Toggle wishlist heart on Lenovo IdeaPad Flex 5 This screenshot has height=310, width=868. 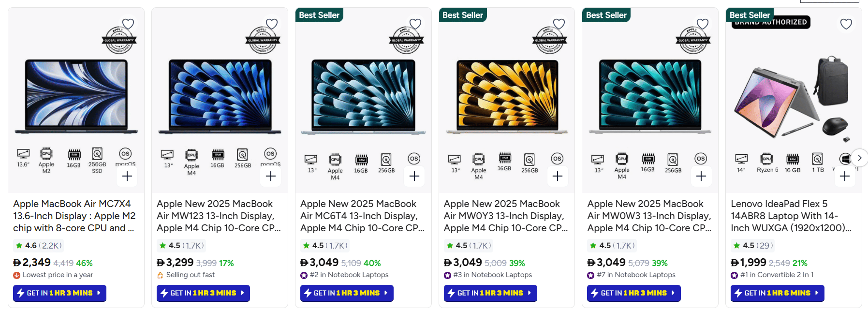(846, 24)
